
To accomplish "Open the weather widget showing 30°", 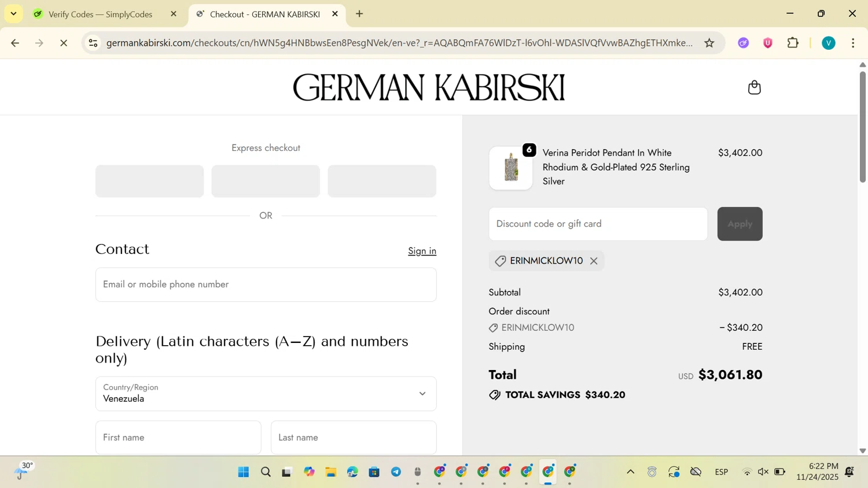I will coord(23,471).
